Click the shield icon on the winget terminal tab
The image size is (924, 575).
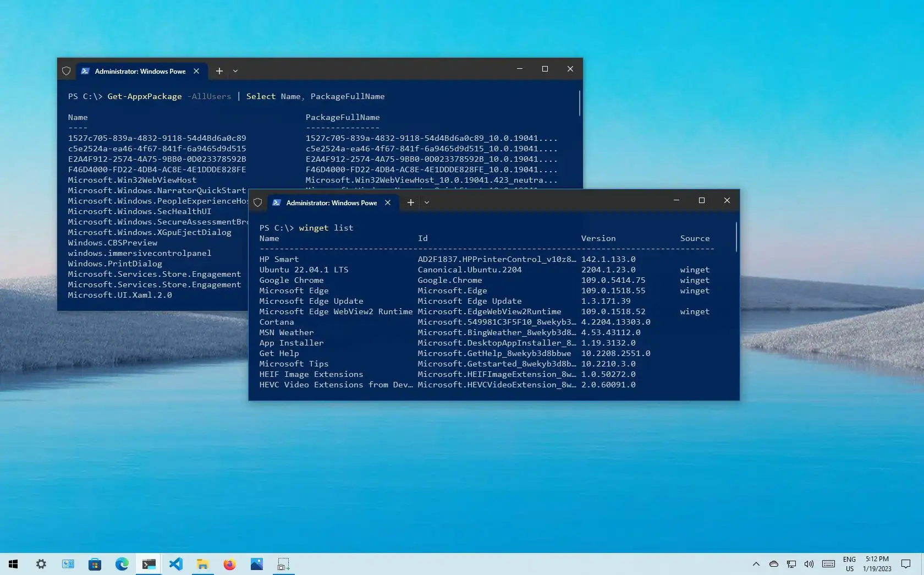(257, 202)
